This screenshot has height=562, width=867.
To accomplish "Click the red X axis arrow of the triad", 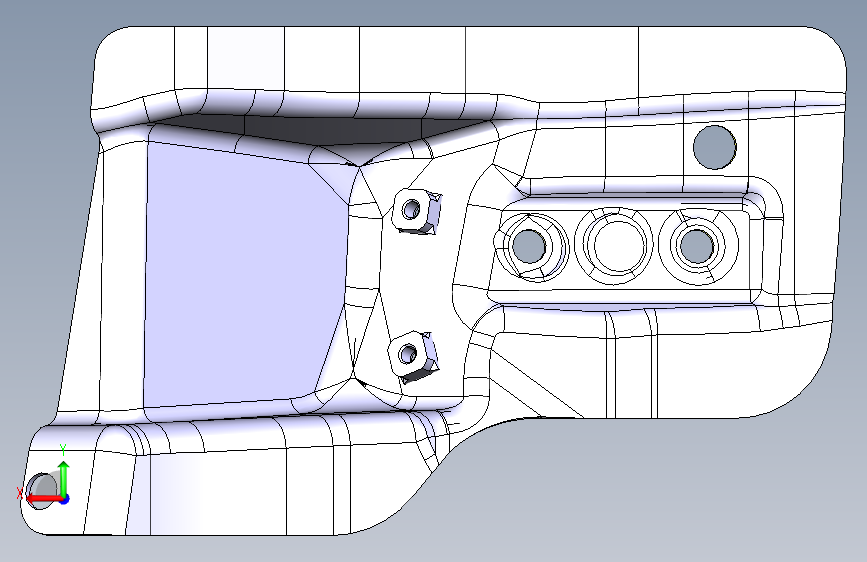I will point(44,499).
